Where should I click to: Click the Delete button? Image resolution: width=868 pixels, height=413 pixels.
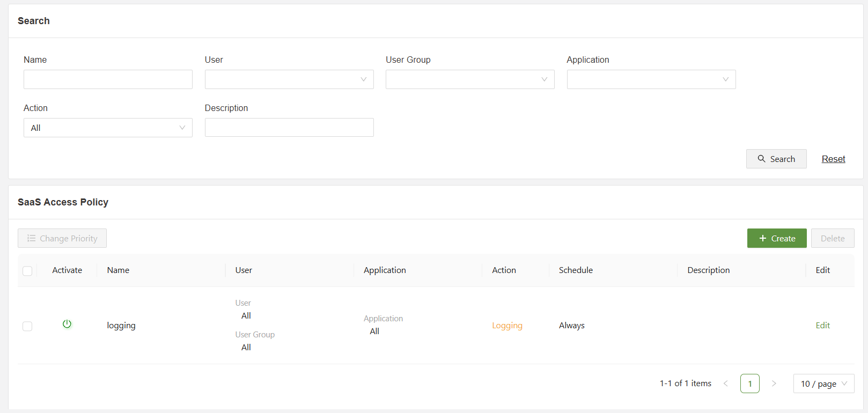[832, 238]
